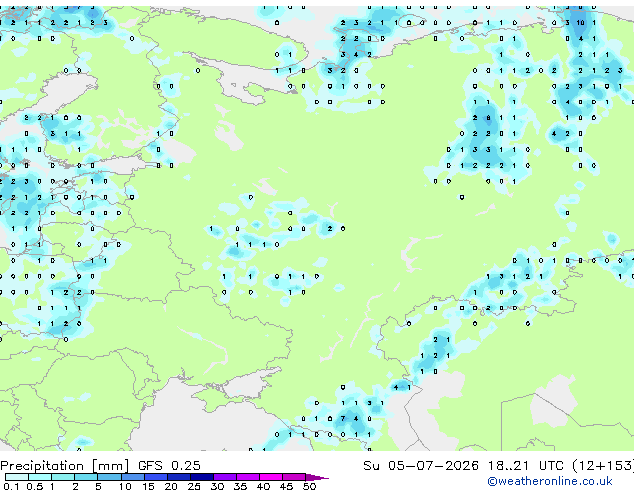Click the legend swatch between 10 and 15
Image resolution: width=634 pixels, height=490 pixels.
[132, 477]
